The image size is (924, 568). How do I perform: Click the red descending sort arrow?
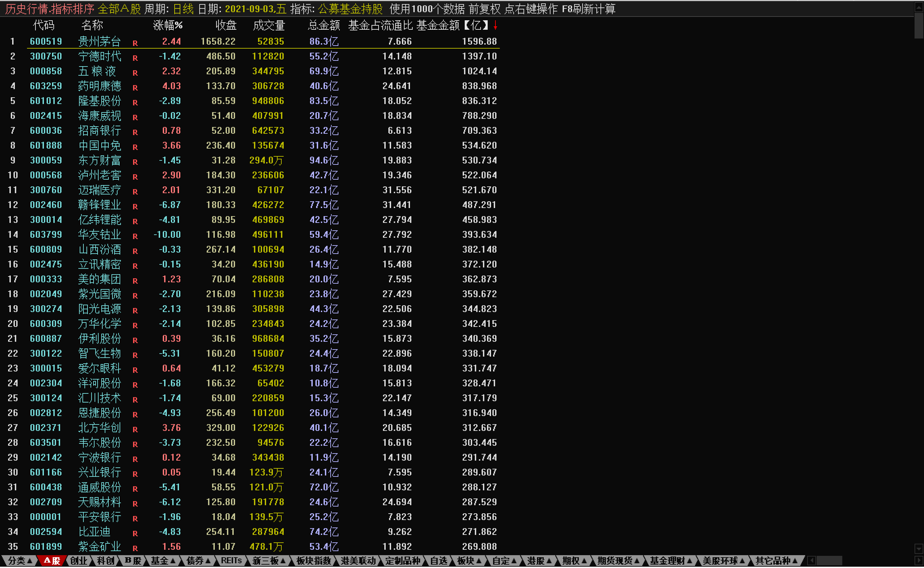click(495, 25)
